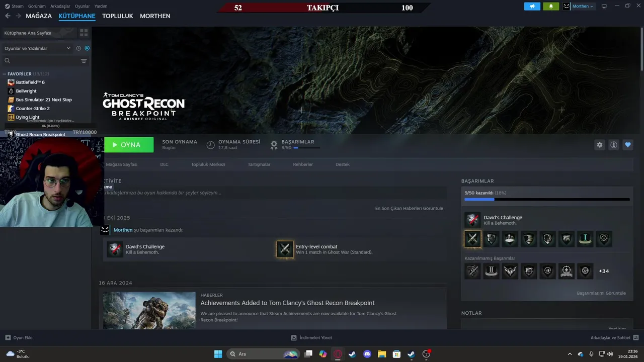Screen dimensions: 644x362
Task: Open Big Picture mode monitor icon
Action: 604,6
